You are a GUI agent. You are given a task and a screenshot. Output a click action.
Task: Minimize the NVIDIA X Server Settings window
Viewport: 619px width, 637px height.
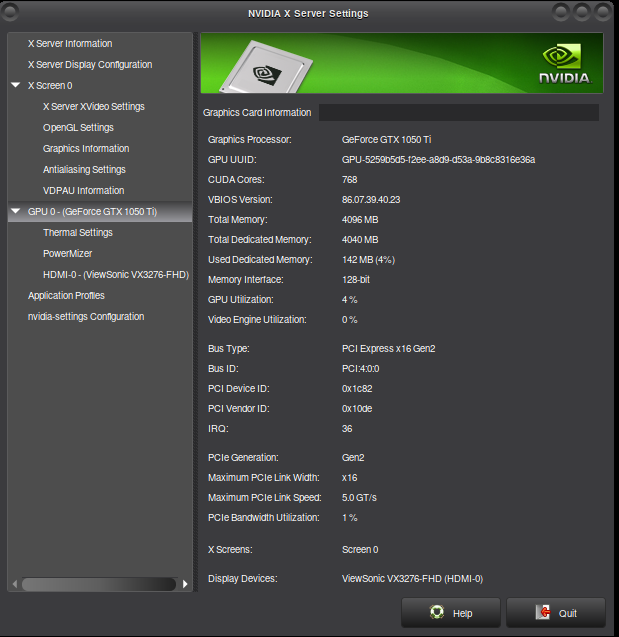561,12
